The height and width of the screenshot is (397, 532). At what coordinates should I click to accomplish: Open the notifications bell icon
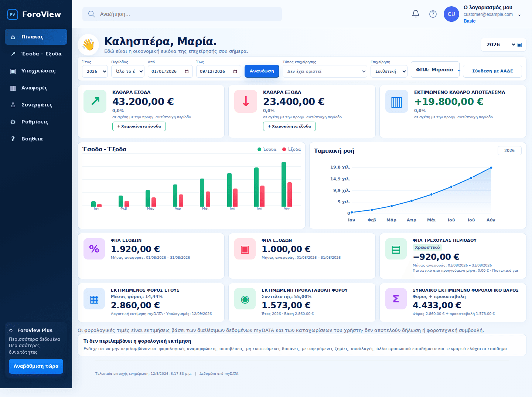(416, 14)
